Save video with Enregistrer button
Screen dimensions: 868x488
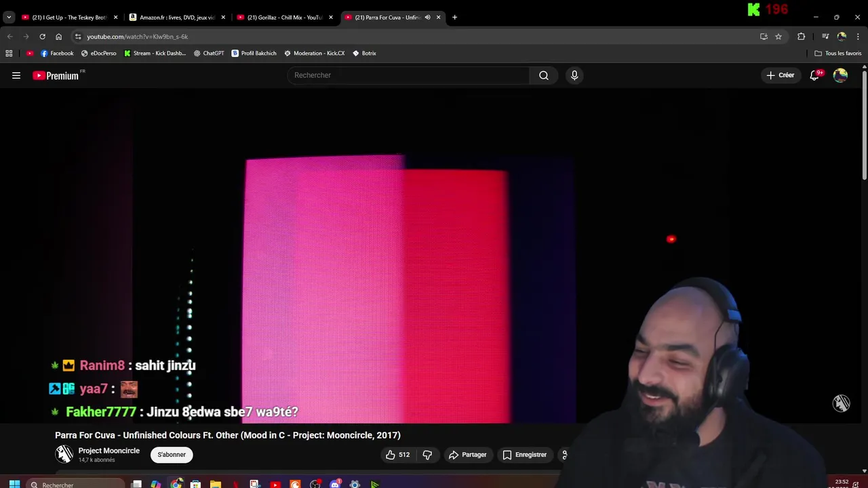[525, 455]
